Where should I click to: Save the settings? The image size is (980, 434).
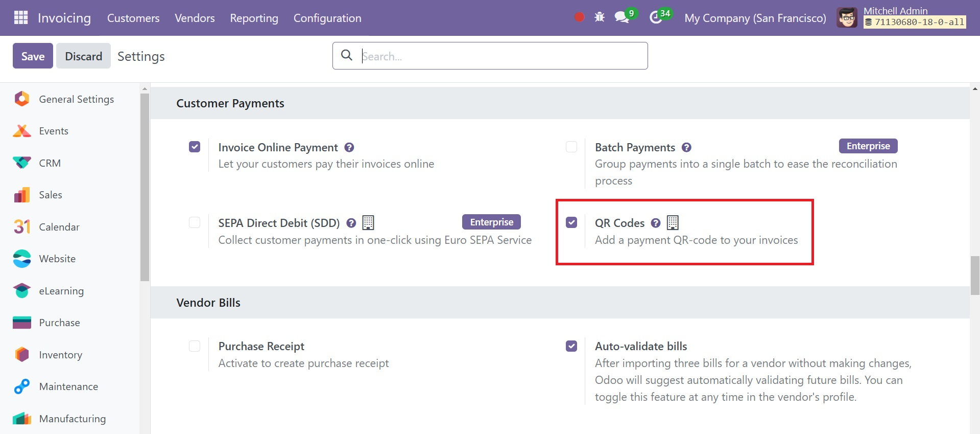pos(33,56)
